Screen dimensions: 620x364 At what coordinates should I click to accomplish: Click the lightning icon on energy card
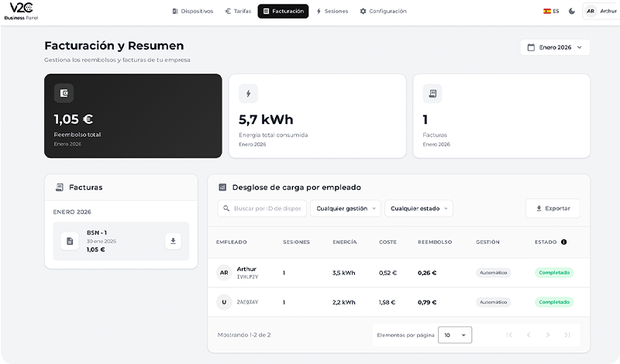pos(248,94)
